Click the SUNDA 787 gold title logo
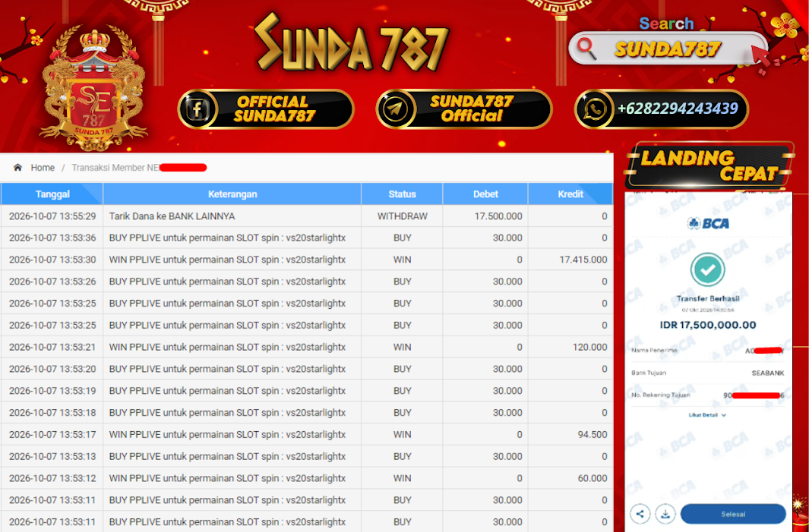The width and height of the screenshot is (809, 532). [x=352, y=42]
